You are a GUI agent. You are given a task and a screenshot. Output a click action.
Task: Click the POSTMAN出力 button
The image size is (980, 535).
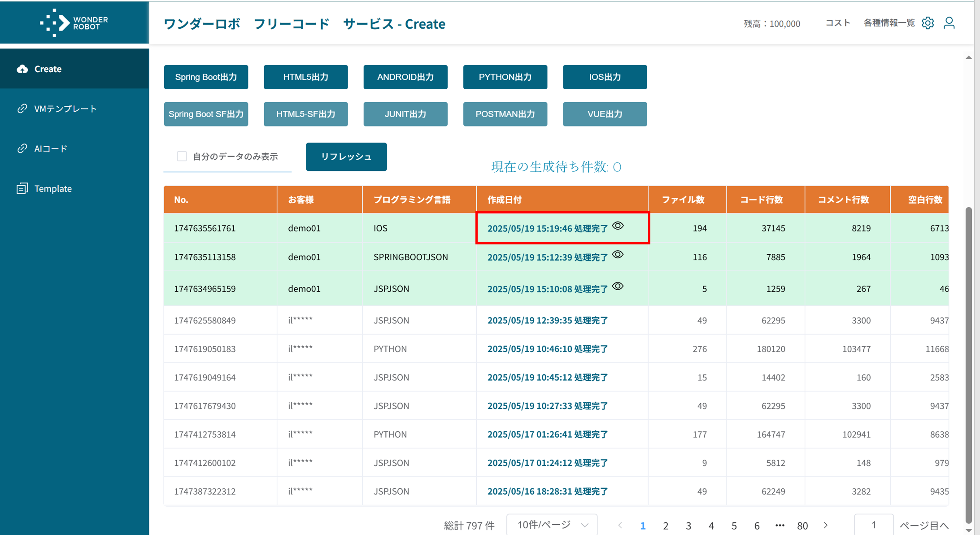(505, 114)
